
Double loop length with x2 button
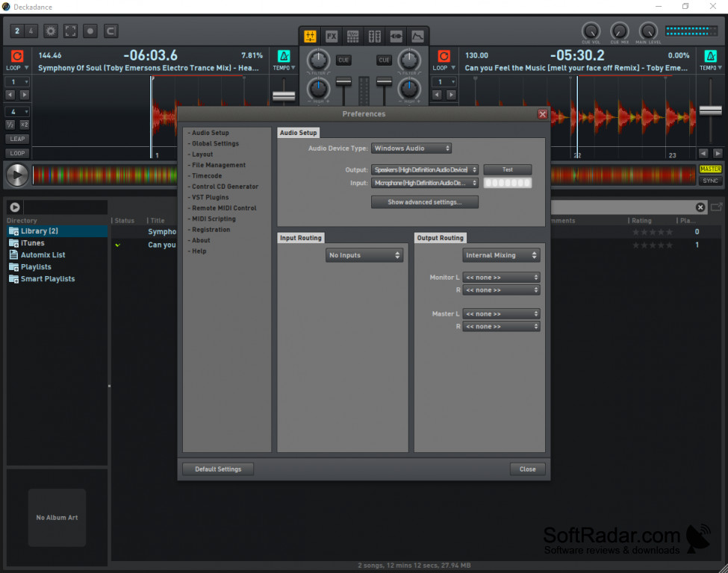24,125
